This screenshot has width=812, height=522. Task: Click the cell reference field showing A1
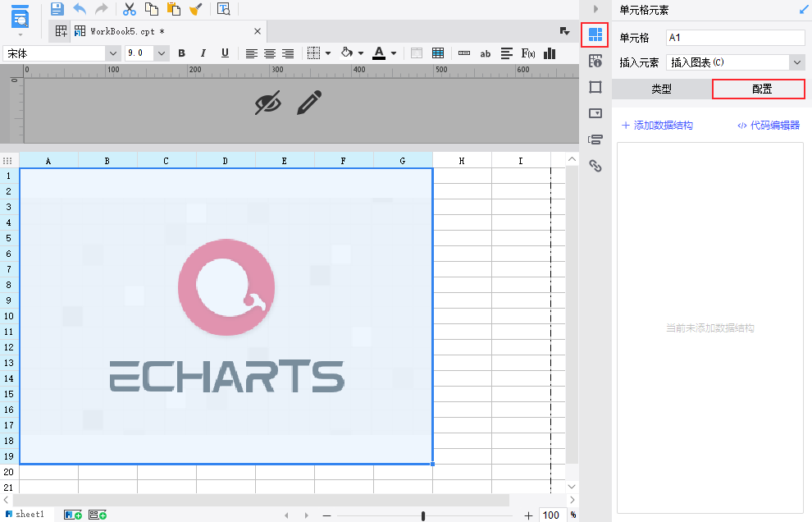coord(736,38)
